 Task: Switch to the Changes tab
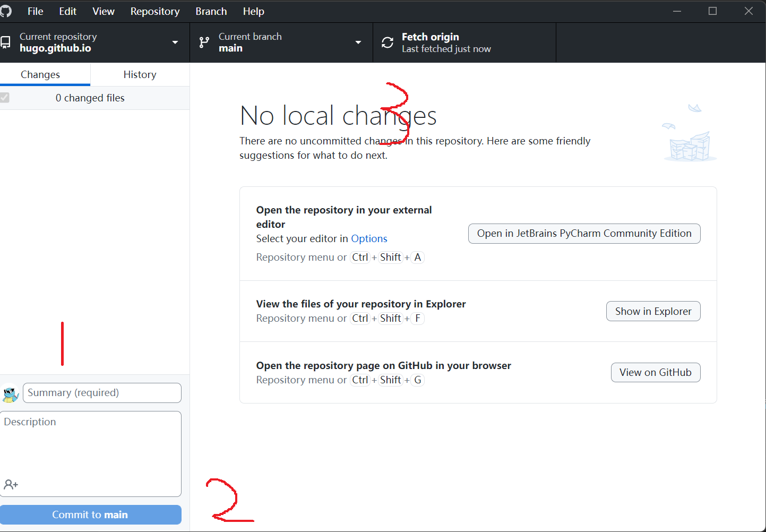pos(40,74)
